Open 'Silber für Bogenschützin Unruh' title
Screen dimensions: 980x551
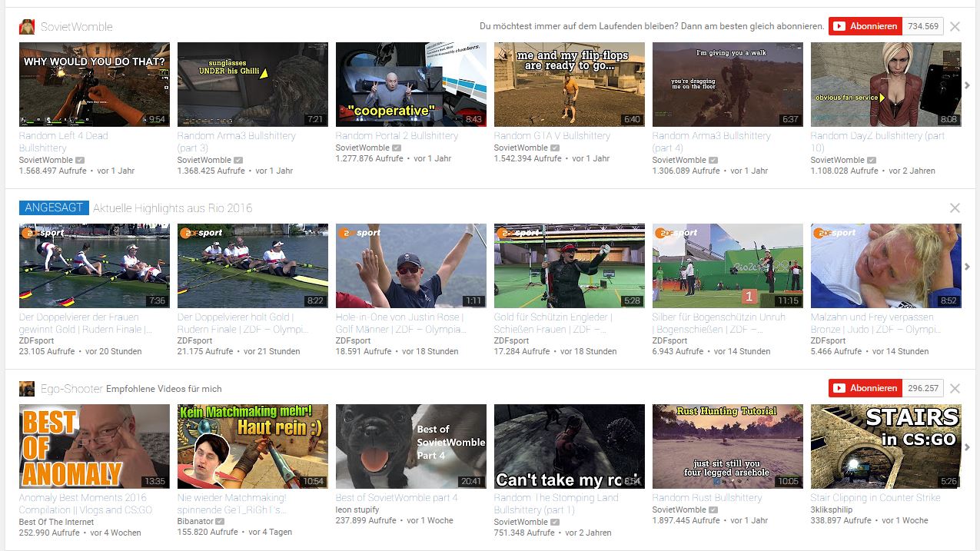(719, 323)
